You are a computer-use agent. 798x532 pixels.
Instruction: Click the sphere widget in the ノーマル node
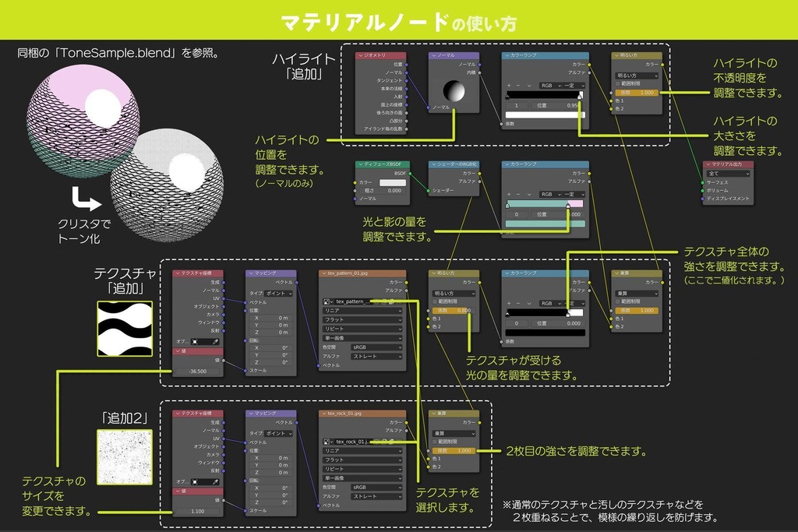coord(454,91)
